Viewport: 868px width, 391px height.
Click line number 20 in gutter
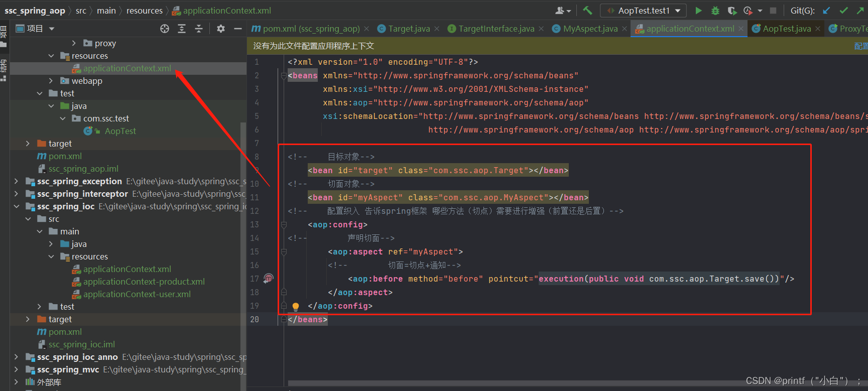(x=255, y=319)
